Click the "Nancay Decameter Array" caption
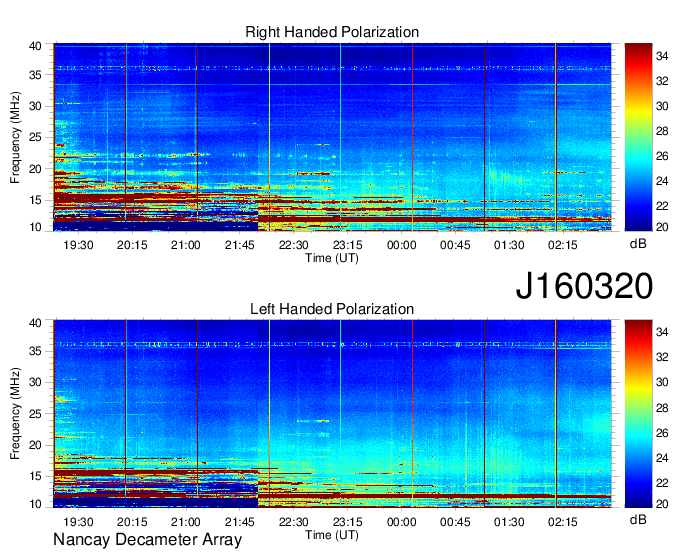 [x=147, y=540]
